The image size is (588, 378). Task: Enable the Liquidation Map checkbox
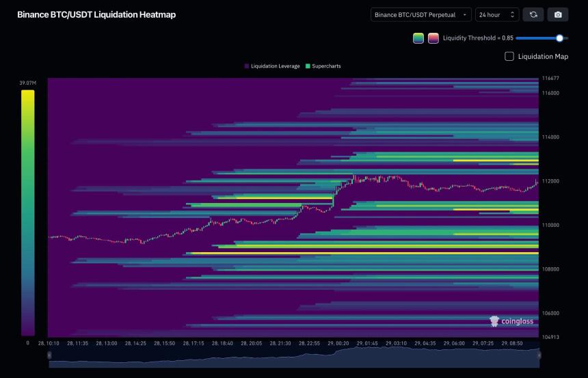pyautogui.click(x=509, y=57)
